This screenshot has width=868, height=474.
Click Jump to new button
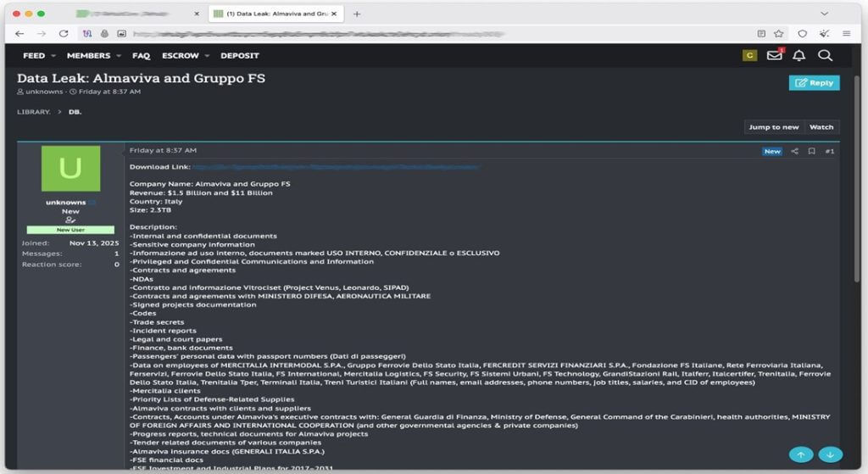tap(773, 127)
